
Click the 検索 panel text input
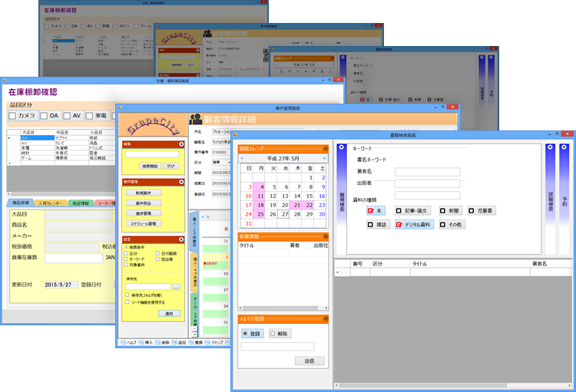click(x=152, y=154)
